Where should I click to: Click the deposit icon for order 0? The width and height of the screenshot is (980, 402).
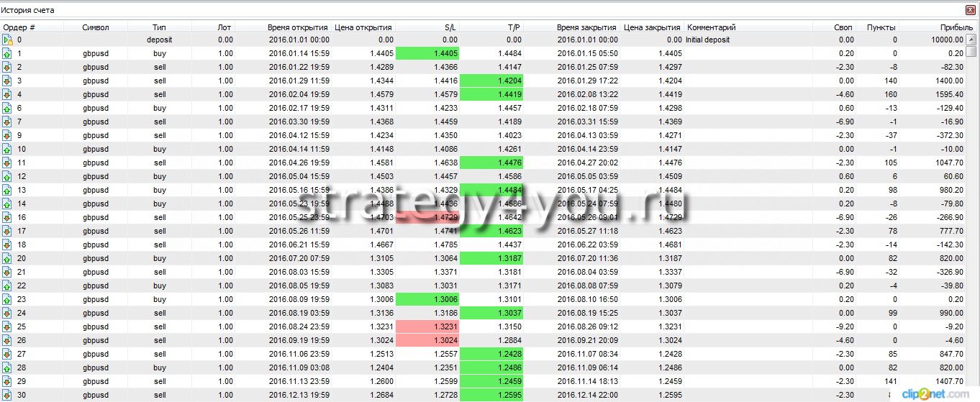(7, 40)
